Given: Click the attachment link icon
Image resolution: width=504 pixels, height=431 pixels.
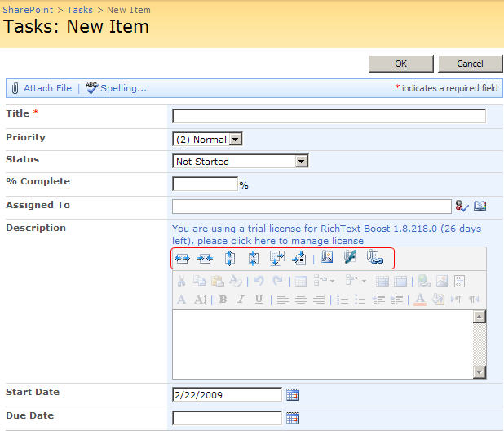Looking at the screenshot, I should click(x=375, y=257).
